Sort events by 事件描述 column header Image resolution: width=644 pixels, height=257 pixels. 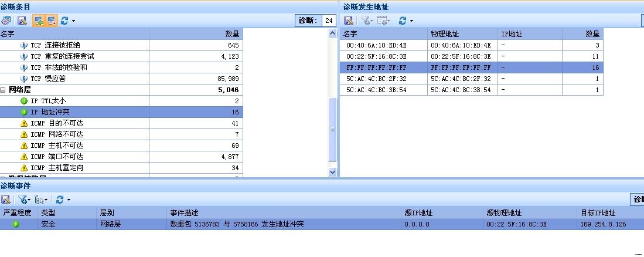(284, 212)
